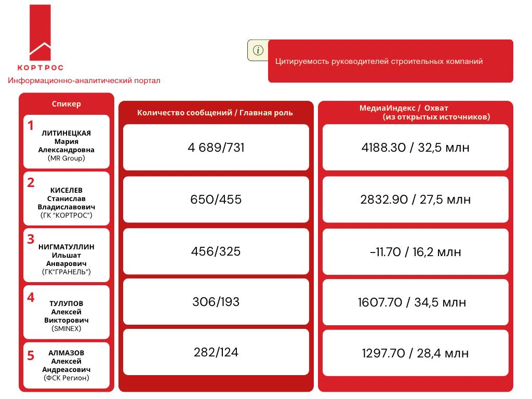Click the value 306/193
532x399 pixels.
(216, 302)
